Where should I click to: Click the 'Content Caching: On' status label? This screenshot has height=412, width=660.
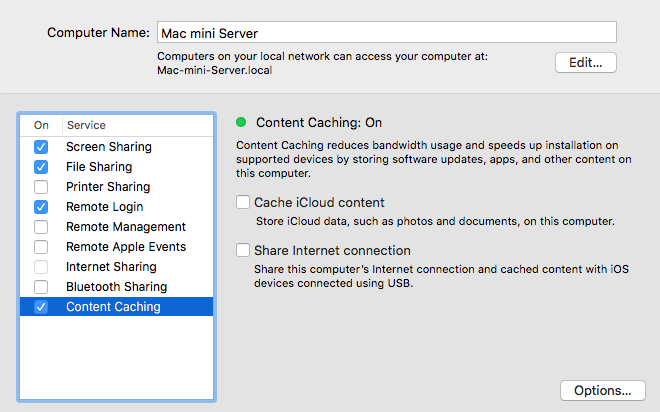[x=319, y=122]
